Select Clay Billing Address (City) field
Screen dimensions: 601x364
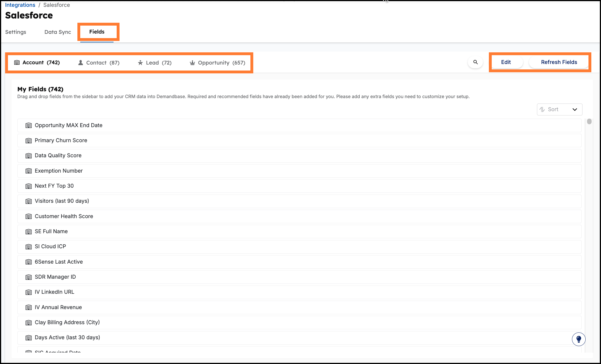point(299,322)
